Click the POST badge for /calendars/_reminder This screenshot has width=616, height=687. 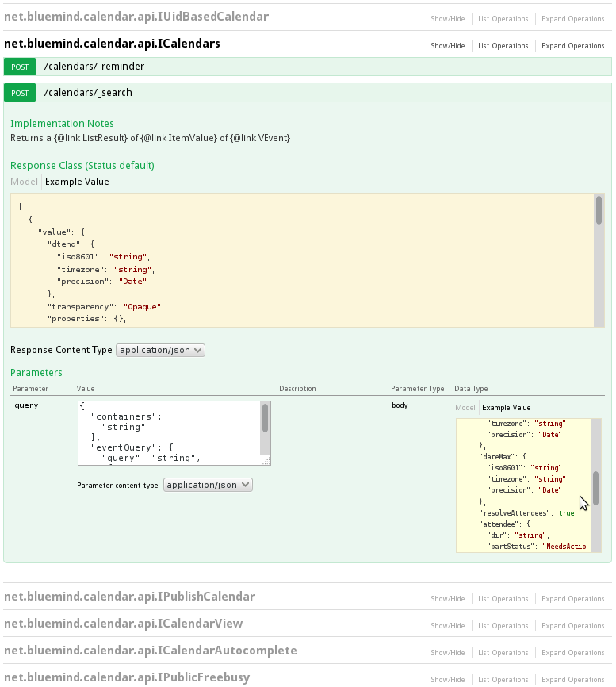click(20, 67)
